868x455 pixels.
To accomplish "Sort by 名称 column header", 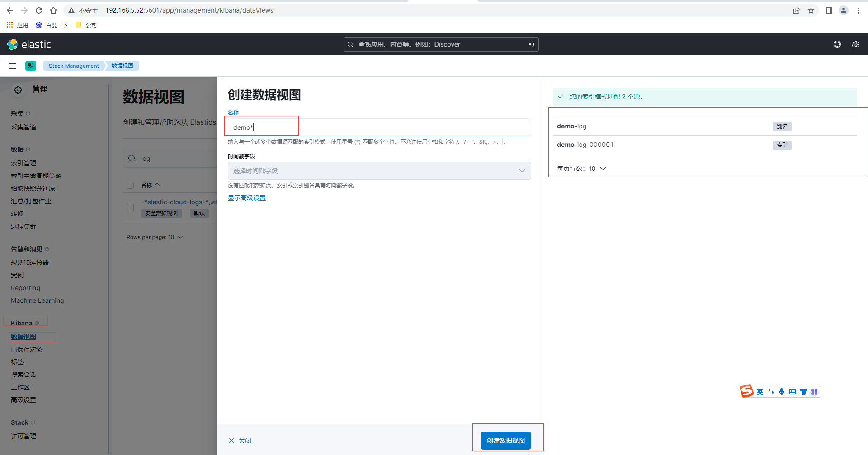I will point(151,185).
